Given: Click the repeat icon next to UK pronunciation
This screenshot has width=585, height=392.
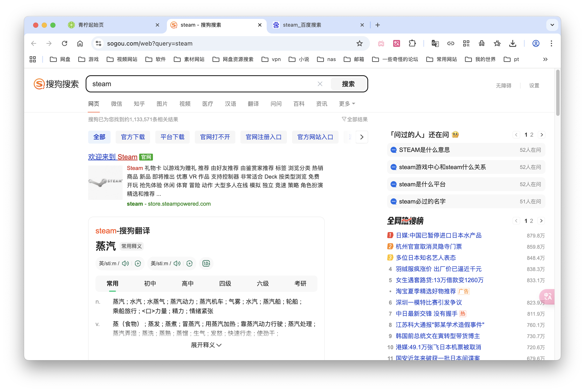Looking at the screenshot, I should [x=138, y=263].
